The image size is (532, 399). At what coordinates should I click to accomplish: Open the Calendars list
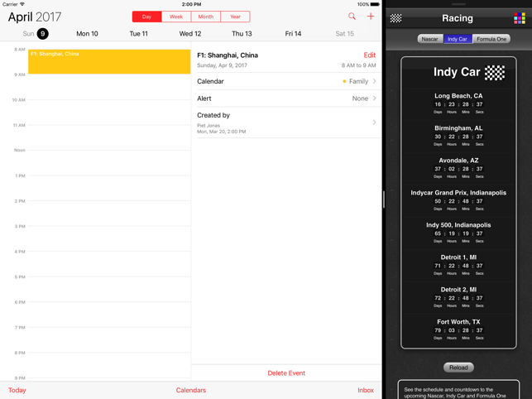190,390
